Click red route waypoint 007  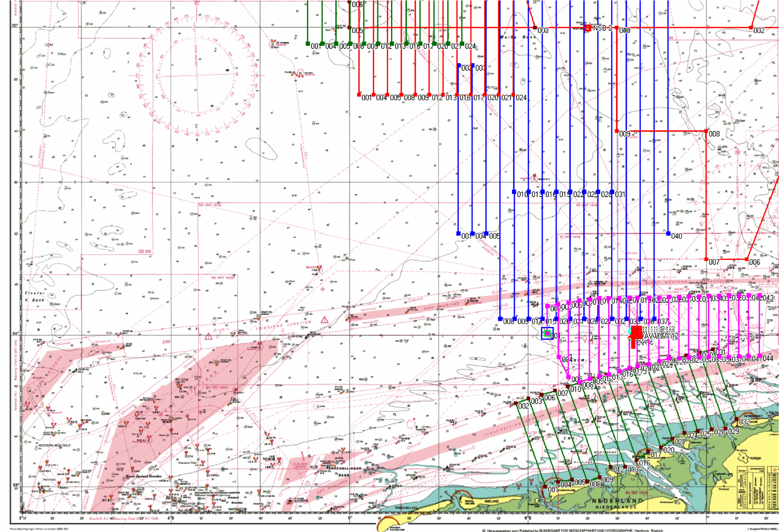(706, 259)
